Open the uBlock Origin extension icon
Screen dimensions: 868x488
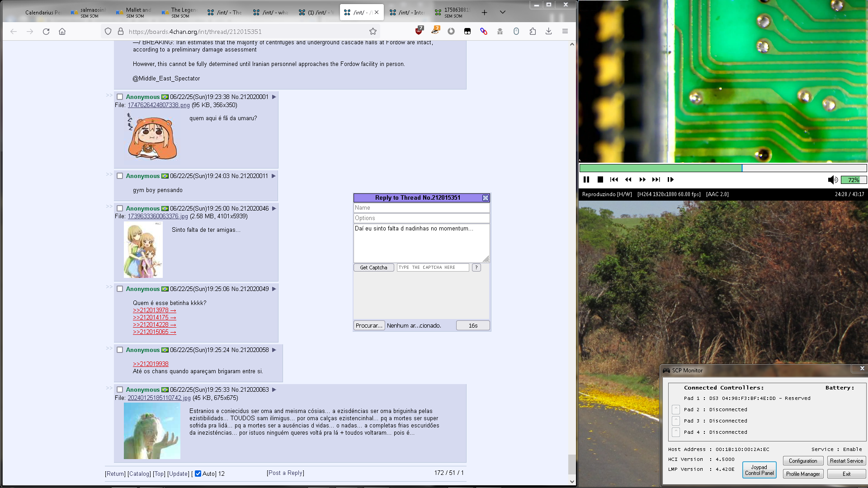pyautogui.click(x=419, y=31)
